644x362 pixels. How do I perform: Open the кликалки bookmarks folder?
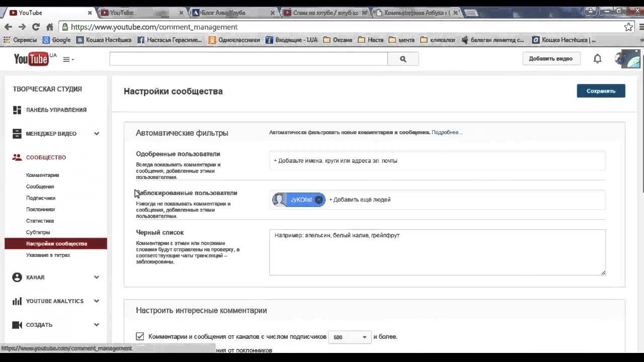[x=438, y=40]
